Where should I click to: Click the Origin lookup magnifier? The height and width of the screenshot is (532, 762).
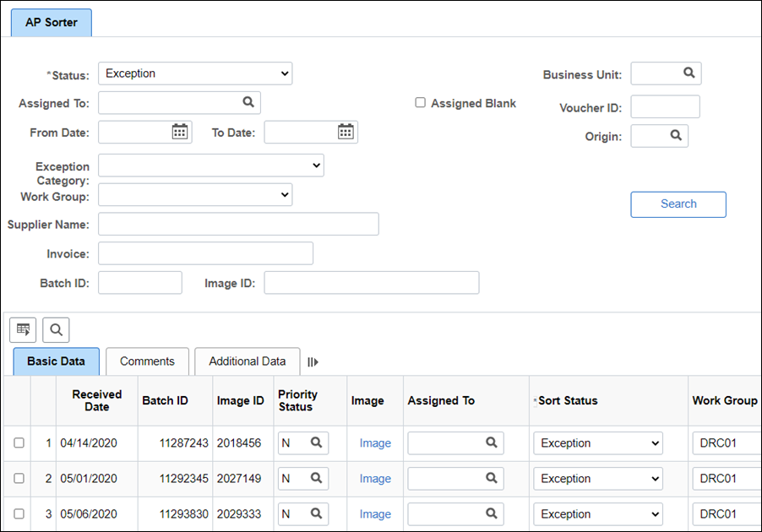(x=676, y=135)
